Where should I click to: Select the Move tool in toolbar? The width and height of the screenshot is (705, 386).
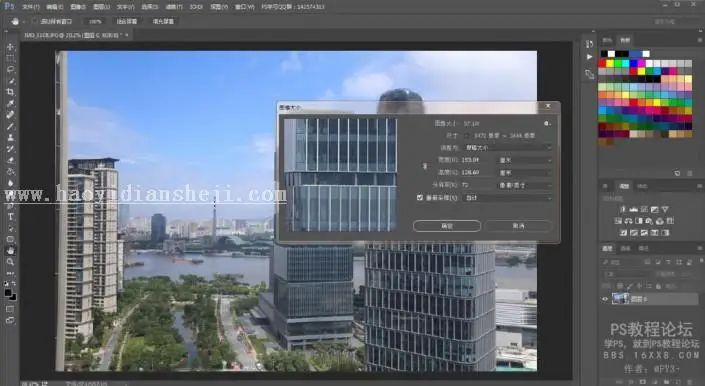coord(10,47)
